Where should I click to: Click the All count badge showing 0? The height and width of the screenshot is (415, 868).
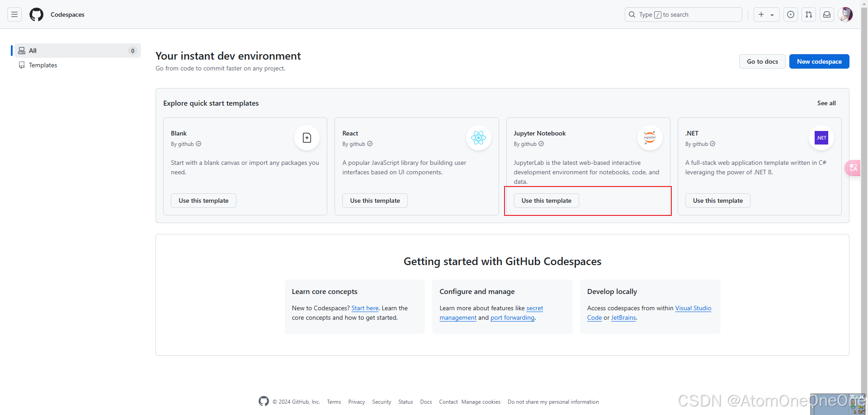coord(132,51)
